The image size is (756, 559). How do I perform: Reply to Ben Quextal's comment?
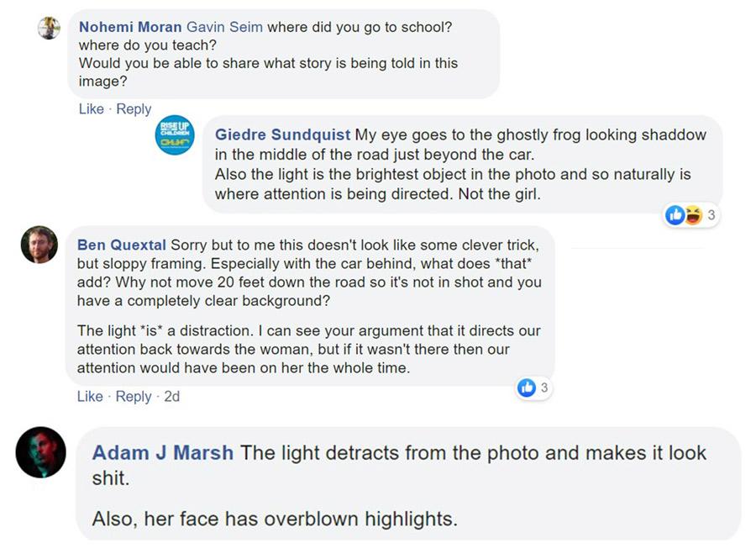pyautogui.click(x=134, y=397)
